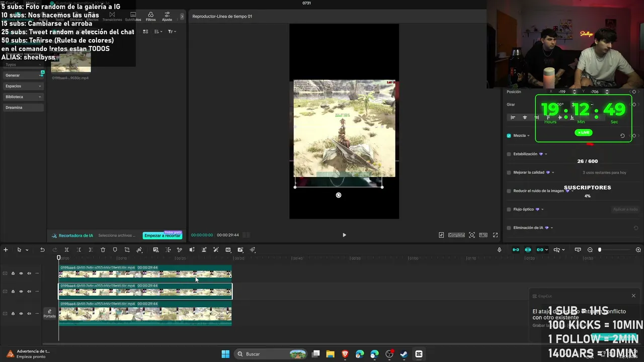
Task: Open the preview axis dropdown arrow
Action: [x=563, y=250]
